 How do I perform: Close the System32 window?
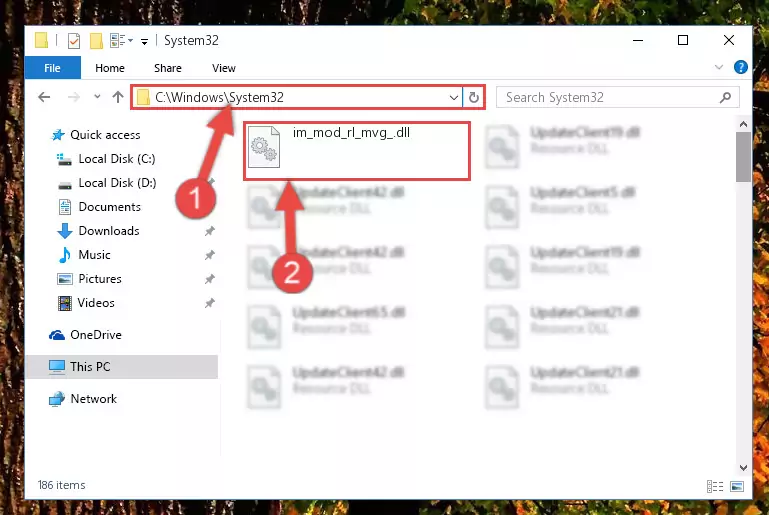(x=729, y=40)
